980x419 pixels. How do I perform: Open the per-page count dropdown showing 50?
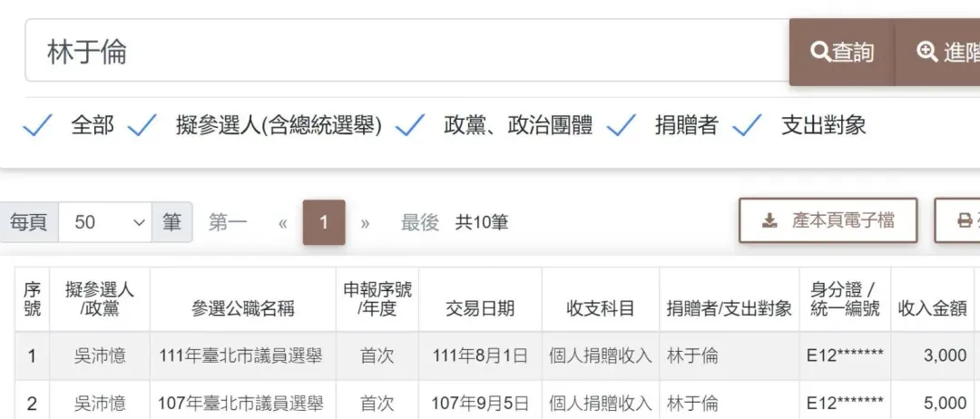coord(105,222)
